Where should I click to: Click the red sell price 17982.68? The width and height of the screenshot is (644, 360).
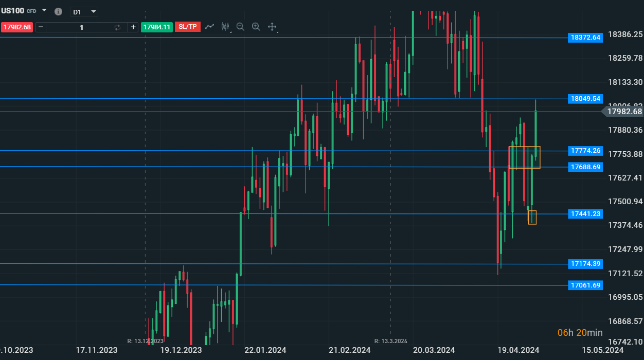pos(17,27)
